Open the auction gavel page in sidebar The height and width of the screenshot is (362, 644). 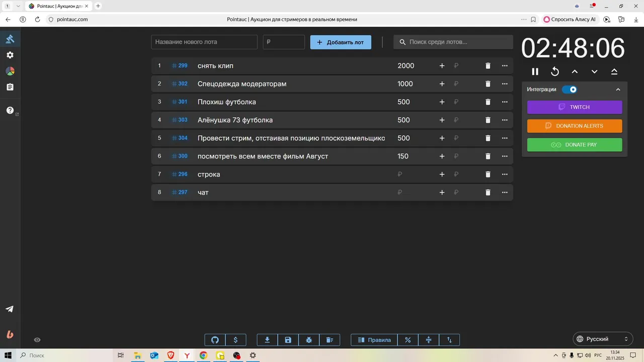10,39
